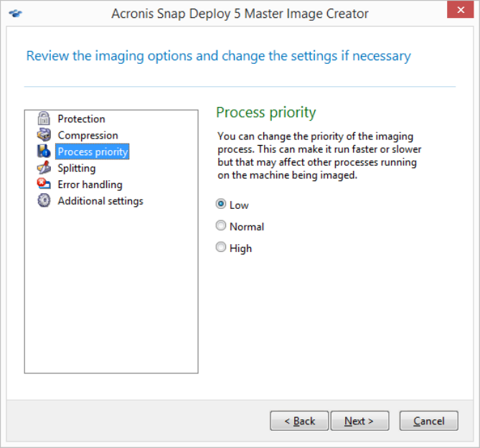
Task: Select the High priority radio button
Action: (x=221, y=248)
